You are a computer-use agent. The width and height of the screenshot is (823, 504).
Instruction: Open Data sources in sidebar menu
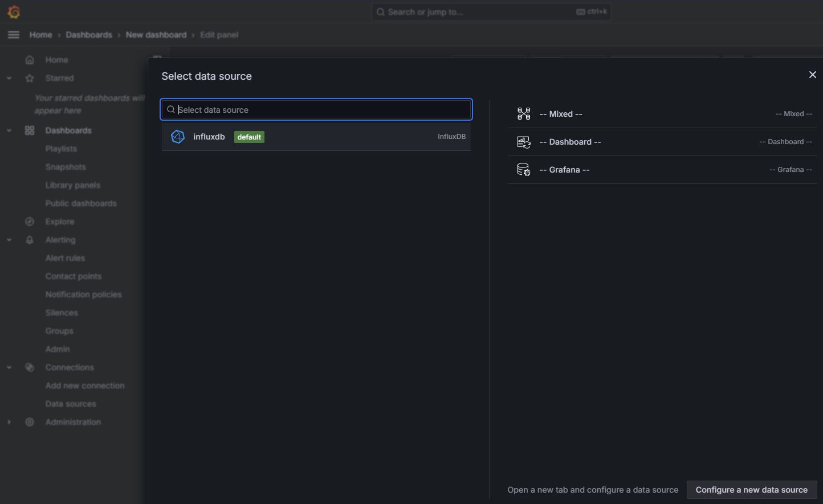[x=71, y=404]
